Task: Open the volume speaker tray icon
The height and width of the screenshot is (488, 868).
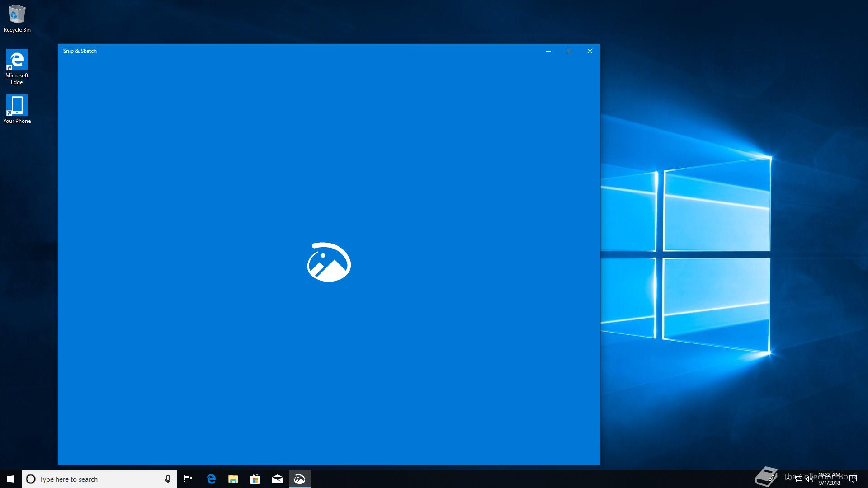Action: point(809,479)
